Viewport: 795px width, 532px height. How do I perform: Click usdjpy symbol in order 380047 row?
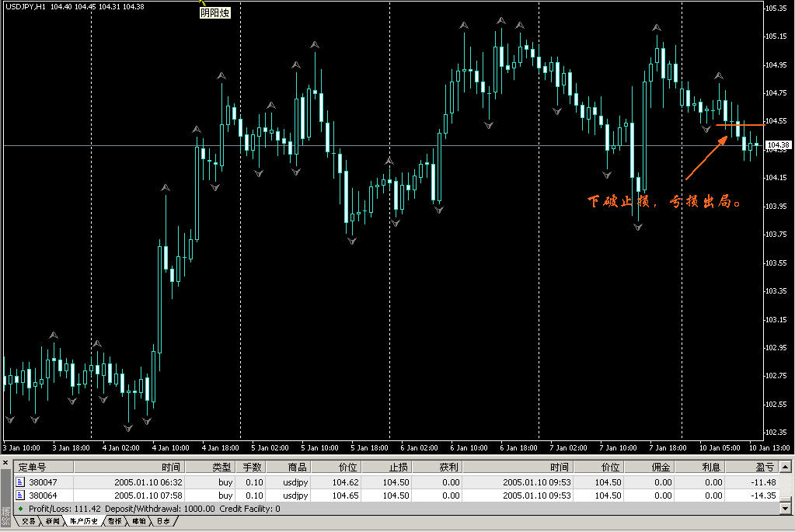[295, 482]
